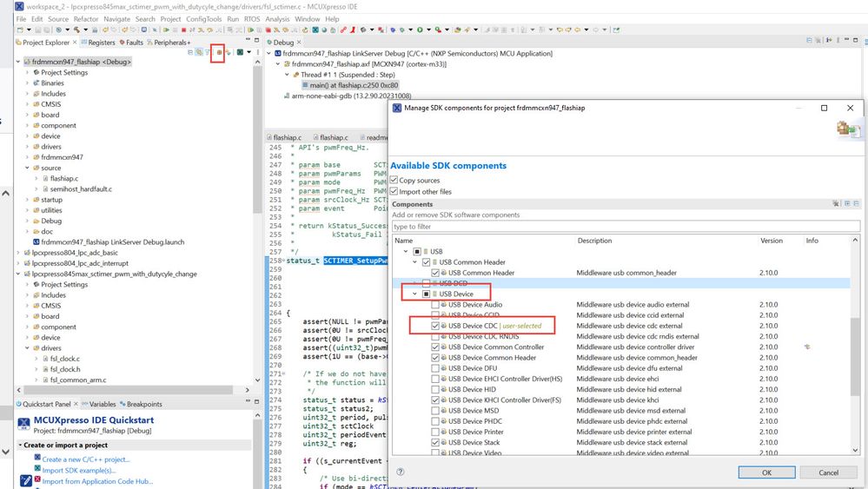Click the expand all icon in Components header
Viewport: 868px width, 489px height.
pos(847,203)
